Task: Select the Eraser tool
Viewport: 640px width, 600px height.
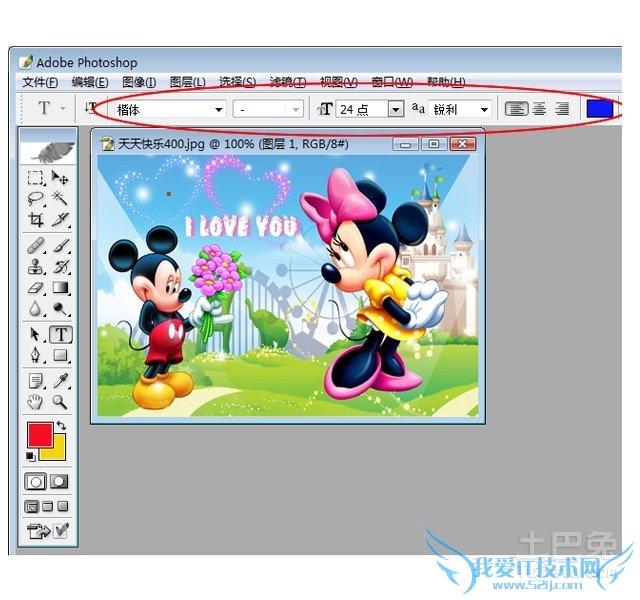Action: 35,288
